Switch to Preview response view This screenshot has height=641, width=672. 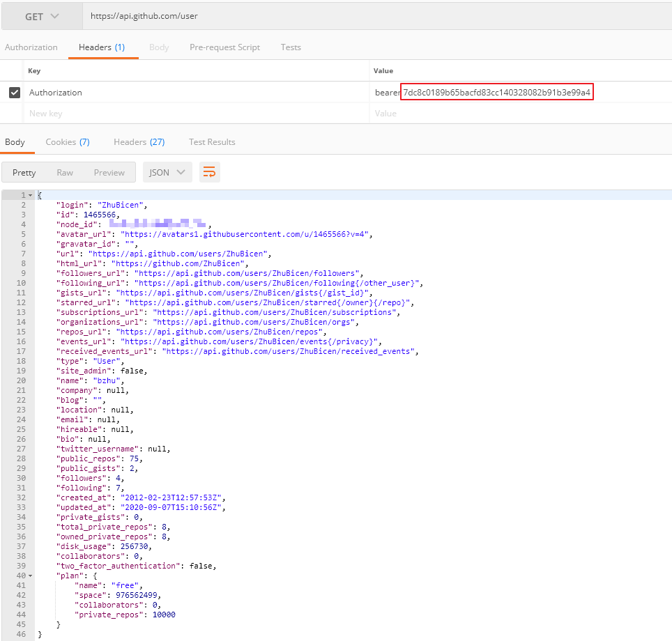point(109,173)
